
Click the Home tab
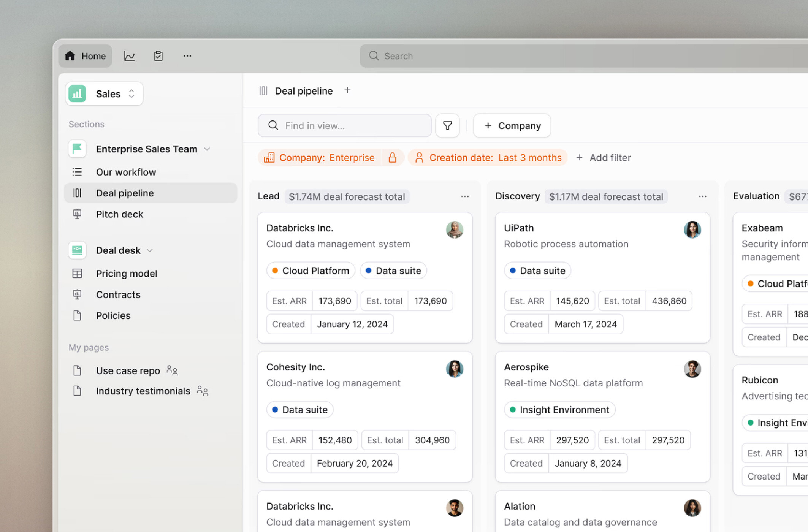pyautogui.click(x=85, y=56)
